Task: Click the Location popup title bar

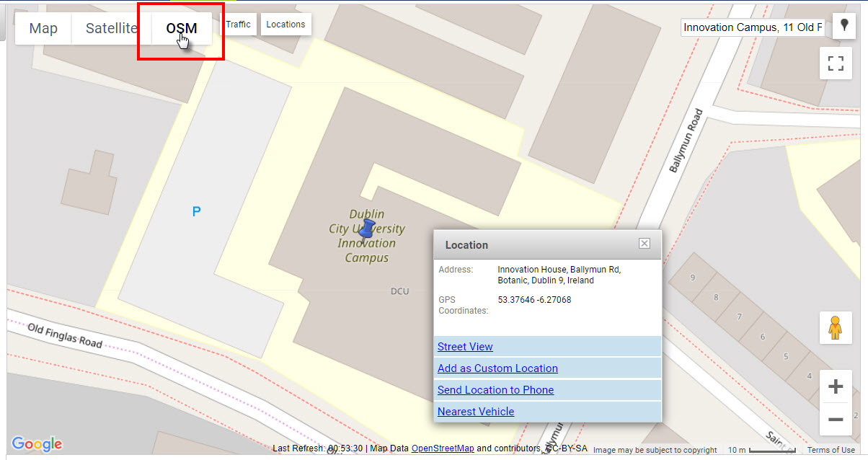Action: coord(547,245)
